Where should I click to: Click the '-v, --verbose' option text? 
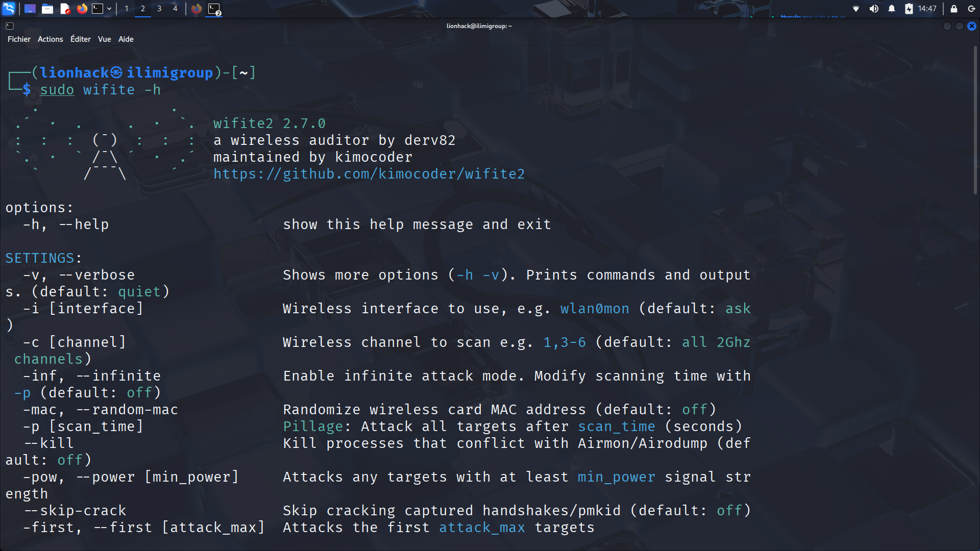(79, 275)
